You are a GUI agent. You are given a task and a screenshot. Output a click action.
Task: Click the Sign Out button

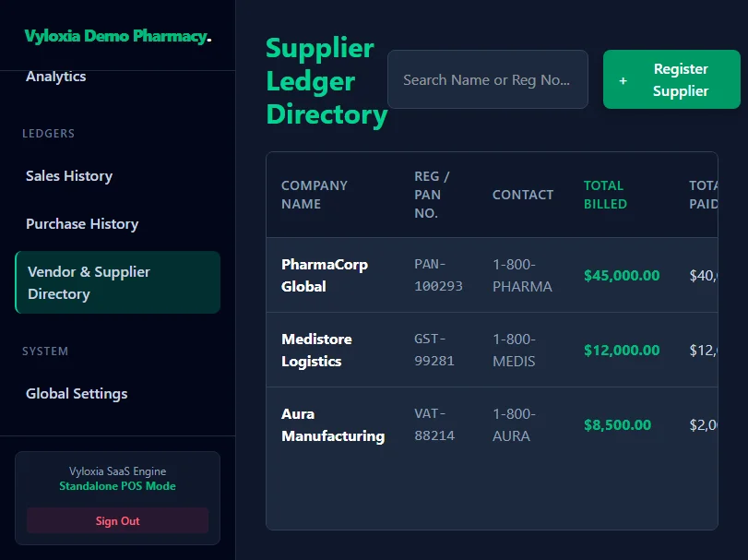tap(117, 520)
